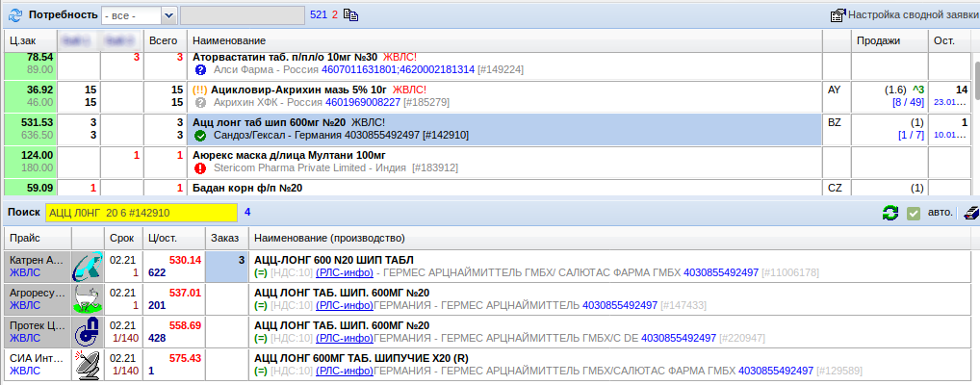
Task: Click Протек Ц... price list name
Action: (37, 325)
